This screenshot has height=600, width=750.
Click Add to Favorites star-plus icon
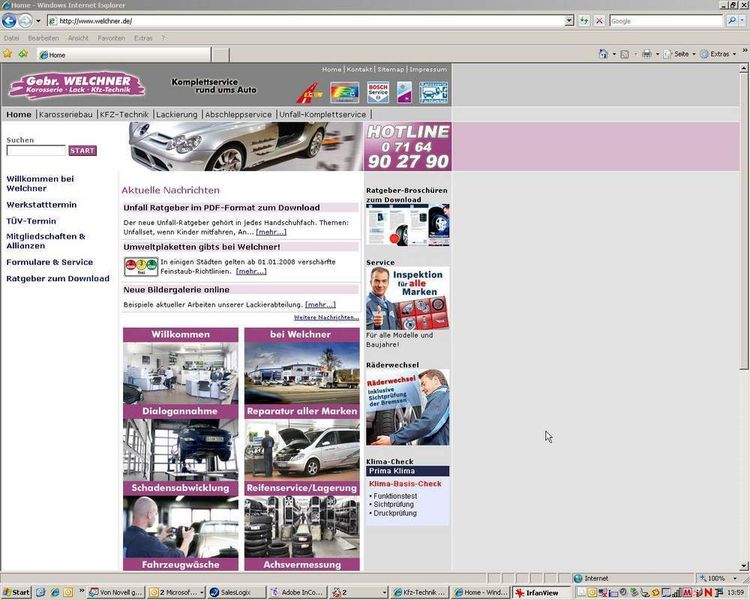click(22, 54)
